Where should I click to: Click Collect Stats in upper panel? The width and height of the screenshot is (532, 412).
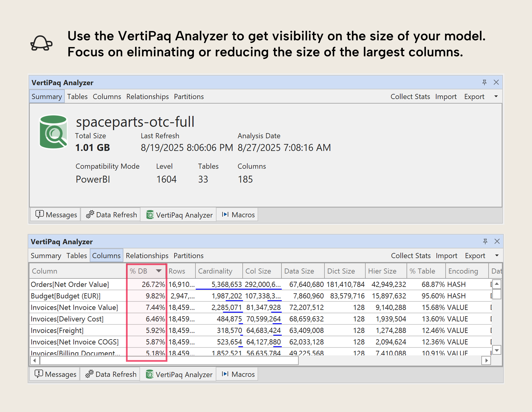coord(410,97)
